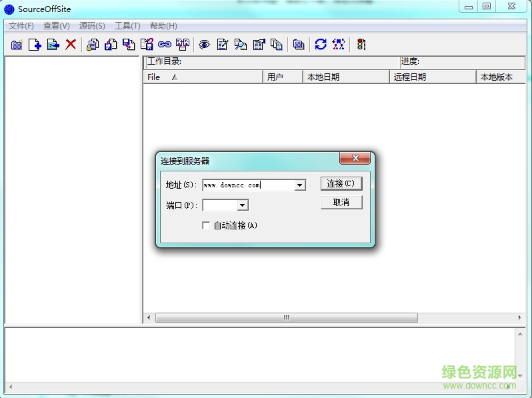Screen dimensions: 532x398
Task: Click the address field containing www.downcc.com
Action: 249,185
